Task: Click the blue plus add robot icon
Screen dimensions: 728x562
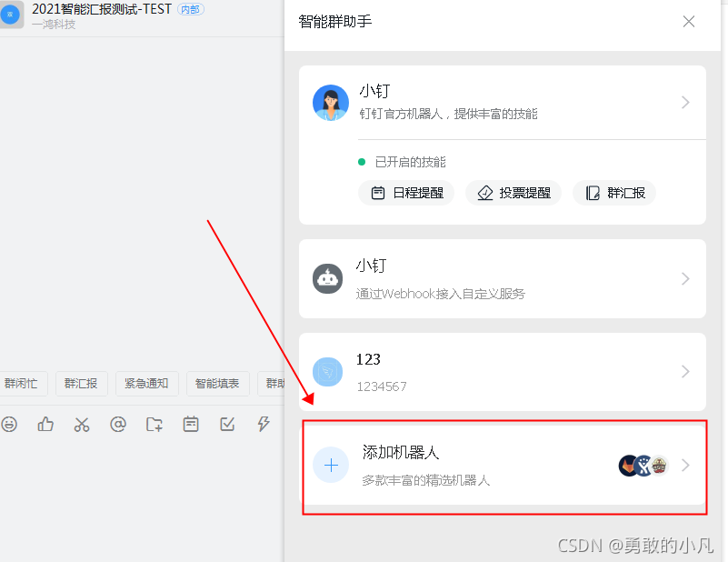Action: [x=331, y=465]
